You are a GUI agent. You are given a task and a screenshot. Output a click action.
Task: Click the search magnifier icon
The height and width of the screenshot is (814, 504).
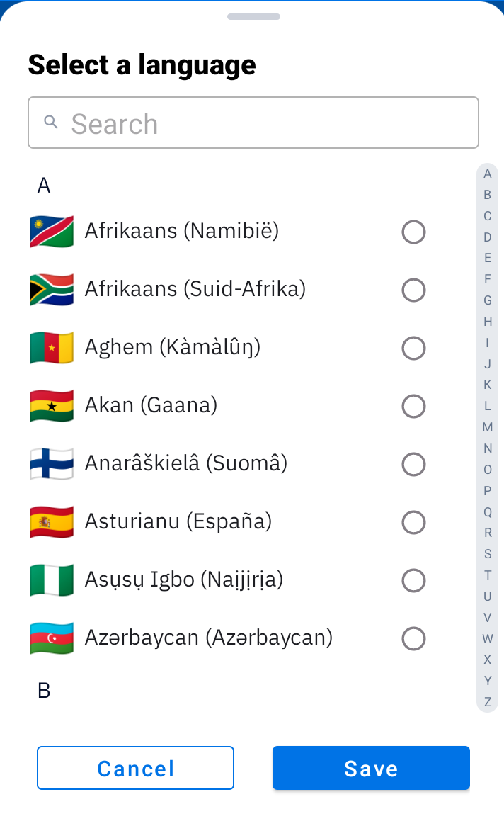tap(51, 122)
